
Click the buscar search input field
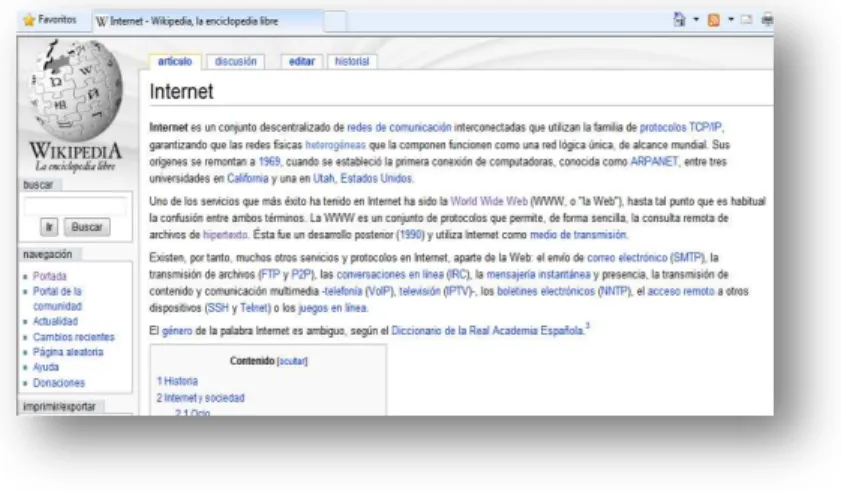click(76, 206)
